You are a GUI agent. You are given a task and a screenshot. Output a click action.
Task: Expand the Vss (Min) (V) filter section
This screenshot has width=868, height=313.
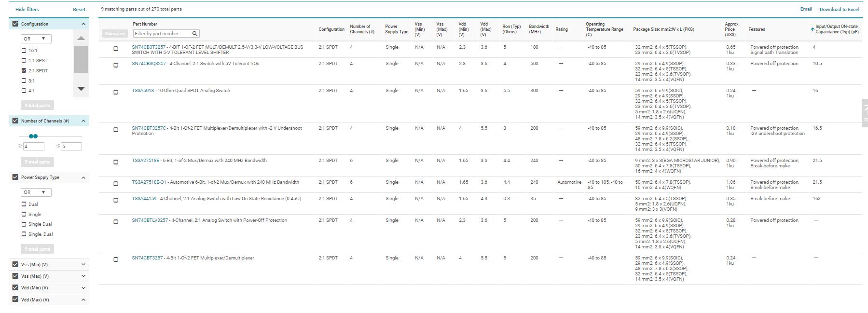point(83,264)
